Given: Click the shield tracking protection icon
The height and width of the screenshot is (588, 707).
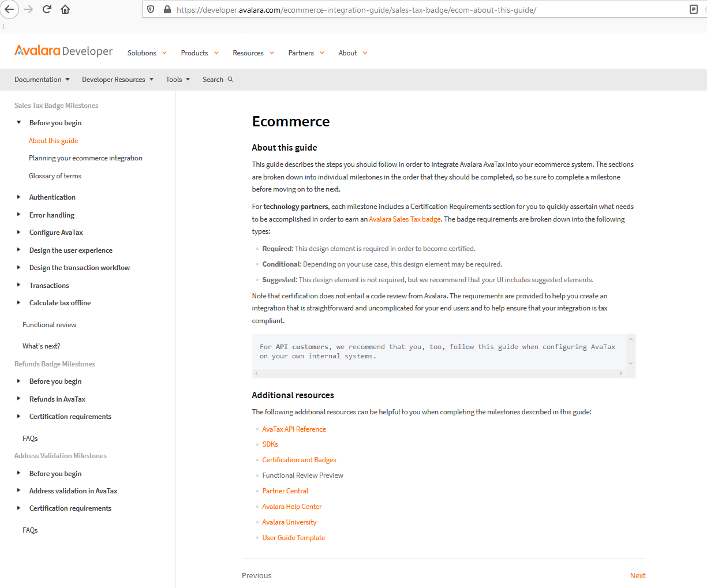Looking at the screenshot, I should [151, 10].
